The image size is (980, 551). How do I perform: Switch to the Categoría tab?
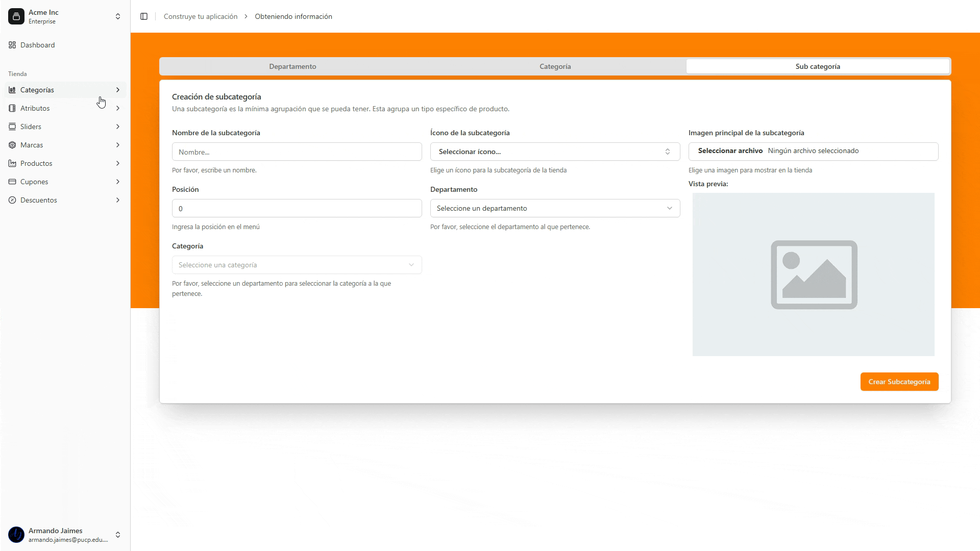click(x=555, y=66)
